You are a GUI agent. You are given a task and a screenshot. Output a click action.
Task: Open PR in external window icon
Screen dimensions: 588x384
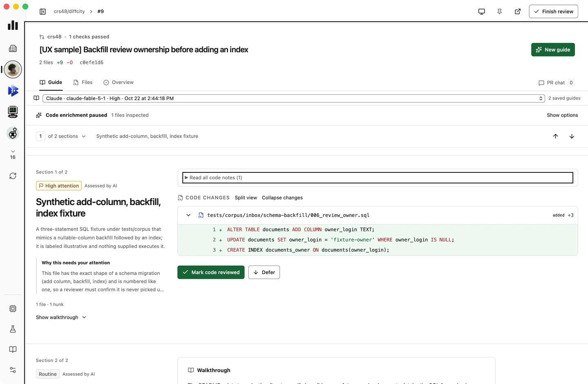(517, 11)
